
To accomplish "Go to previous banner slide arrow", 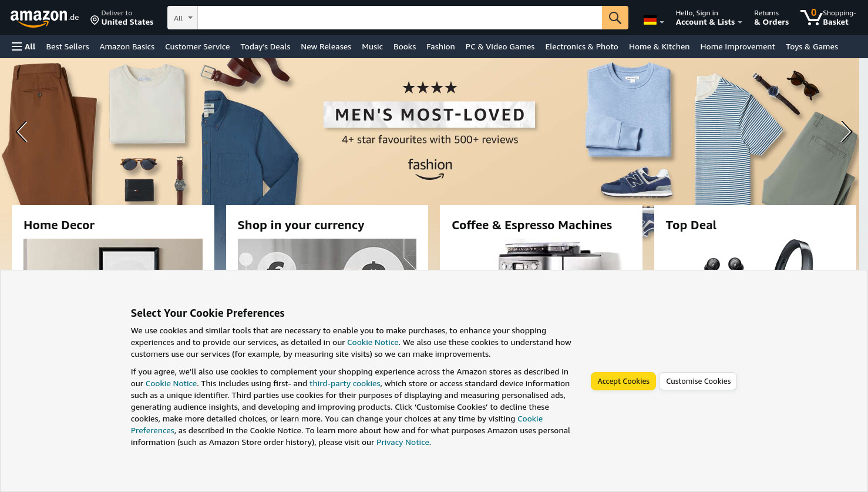I will pyautogui.click(x=22, y=132).
